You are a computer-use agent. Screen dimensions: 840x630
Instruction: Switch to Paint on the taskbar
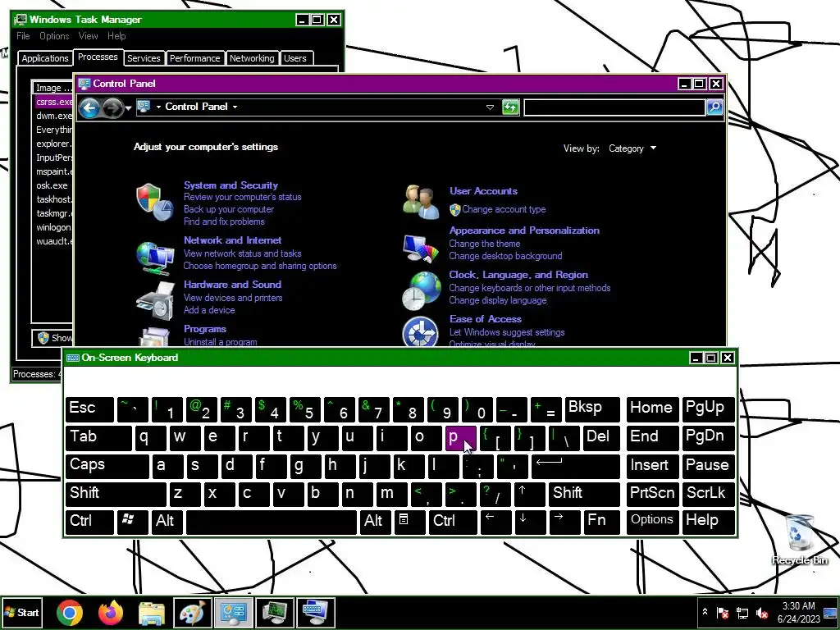[192, 612]
